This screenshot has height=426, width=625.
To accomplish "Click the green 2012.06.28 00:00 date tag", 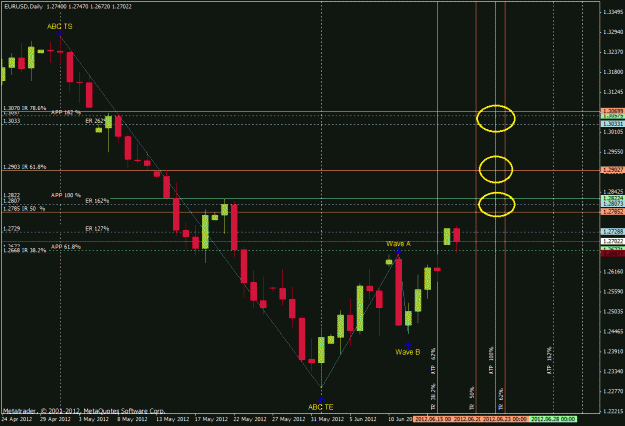I will [553, 419].
